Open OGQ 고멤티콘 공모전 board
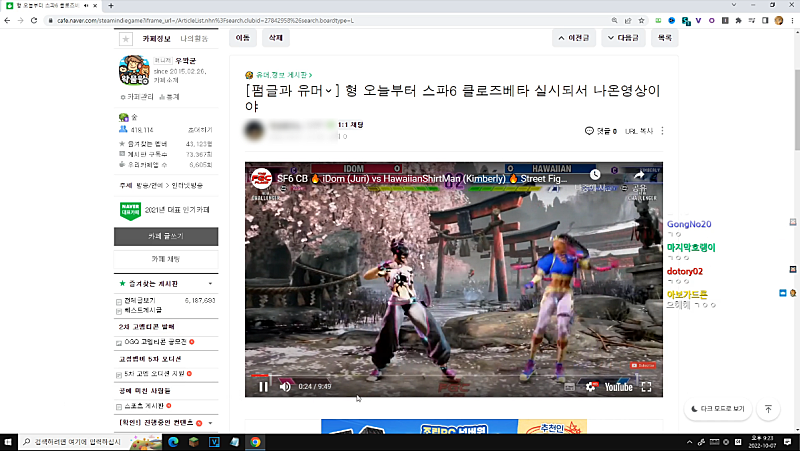The width and height of the screenshot is (800, 451). point(155,342)
